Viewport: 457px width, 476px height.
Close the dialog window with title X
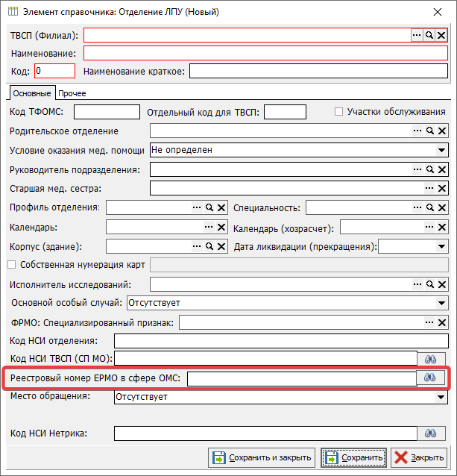438,12
